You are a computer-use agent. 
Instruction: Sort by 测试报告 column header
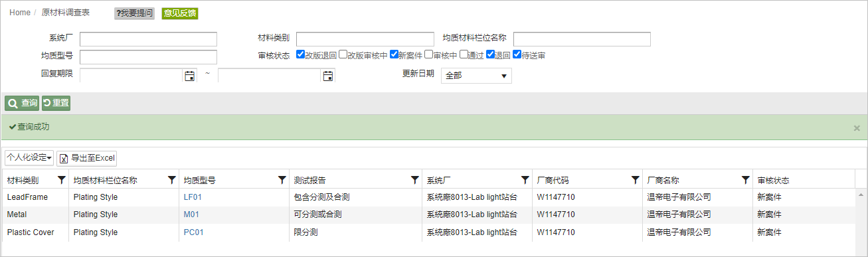309,181
